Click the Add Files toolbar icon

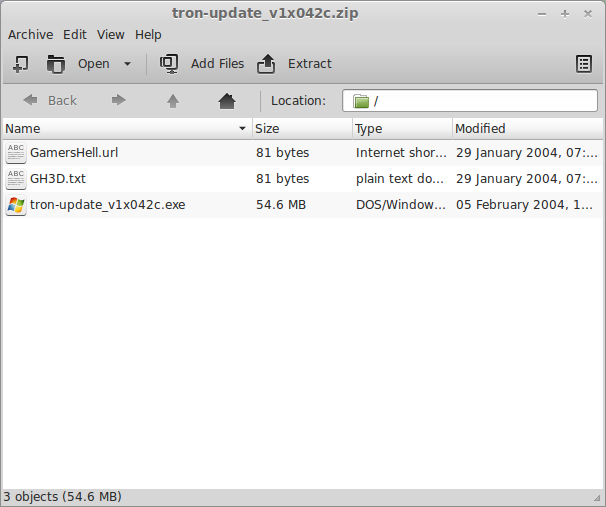pyautogui.click(x=169, y=64)
